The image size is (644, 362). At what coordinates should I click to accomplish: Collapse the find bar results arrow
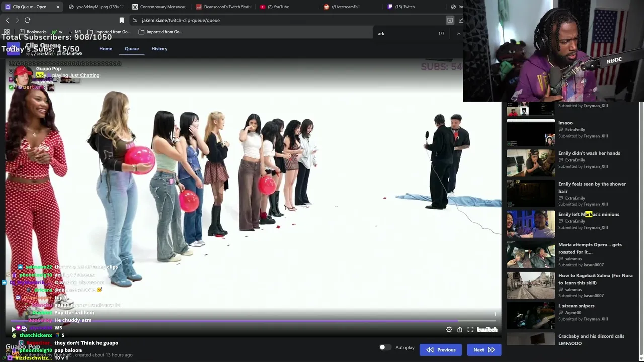(x=458, y=33)
